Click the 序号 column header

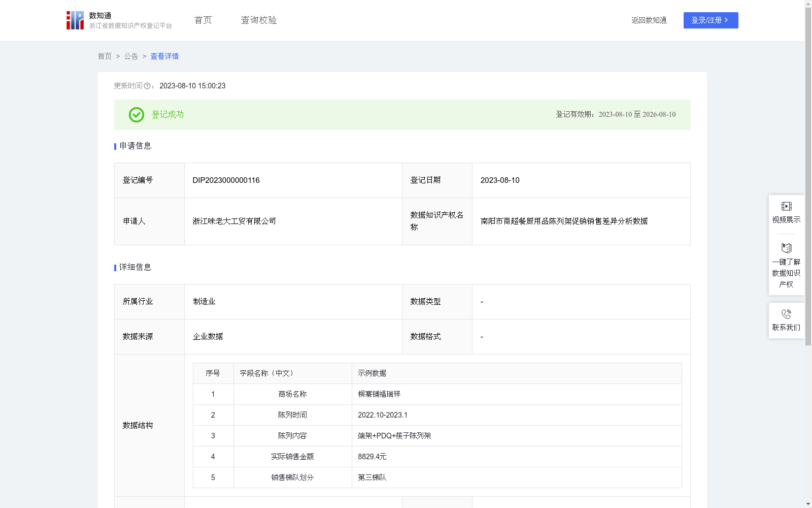click(213, 373)
